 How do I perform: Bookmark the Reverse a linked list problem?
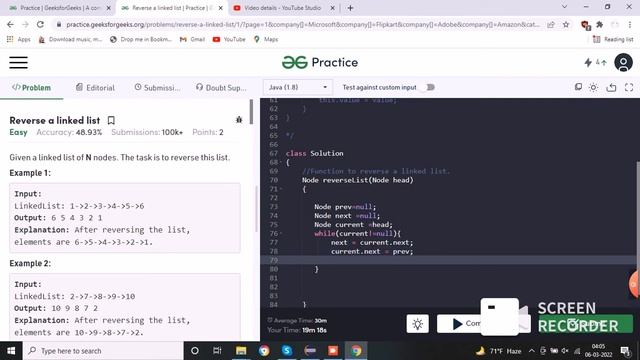coord(111,120)
